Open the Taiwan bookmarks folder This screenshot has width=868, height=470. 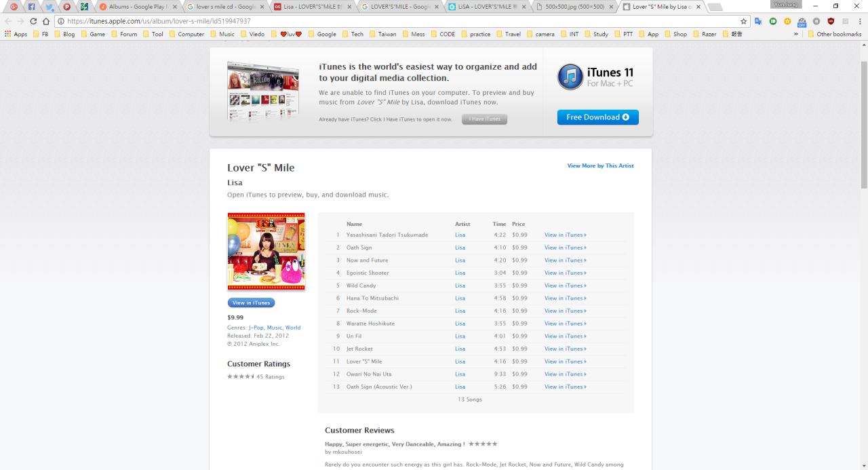pos(383,34)
